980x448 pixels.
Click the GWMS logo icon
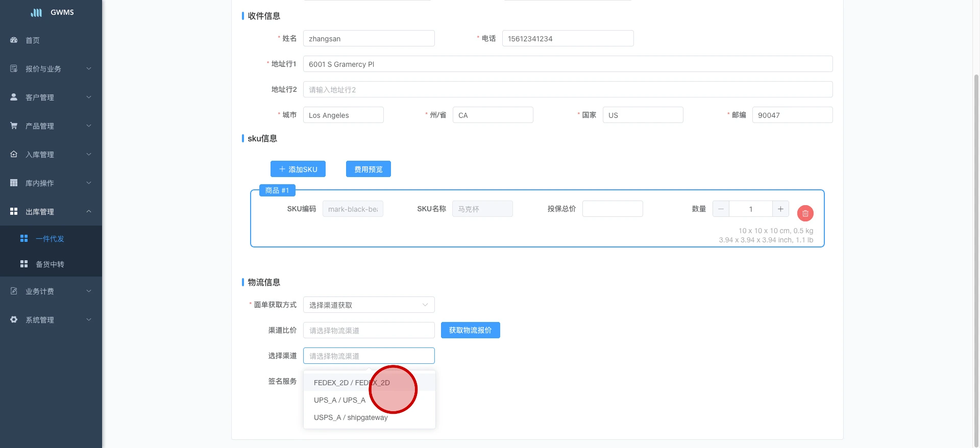[36, 12]
